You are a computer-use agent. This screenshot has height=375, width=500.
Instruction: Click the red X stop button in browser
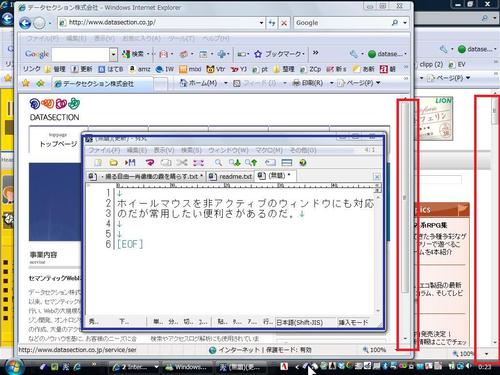tap(284, 23)
